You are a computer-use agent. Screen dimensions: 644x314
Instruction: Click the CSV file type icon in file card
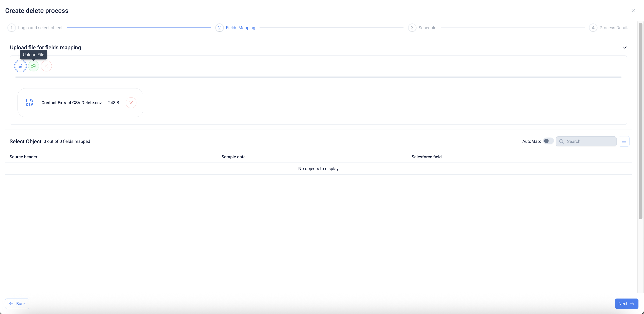click(29, 102)
